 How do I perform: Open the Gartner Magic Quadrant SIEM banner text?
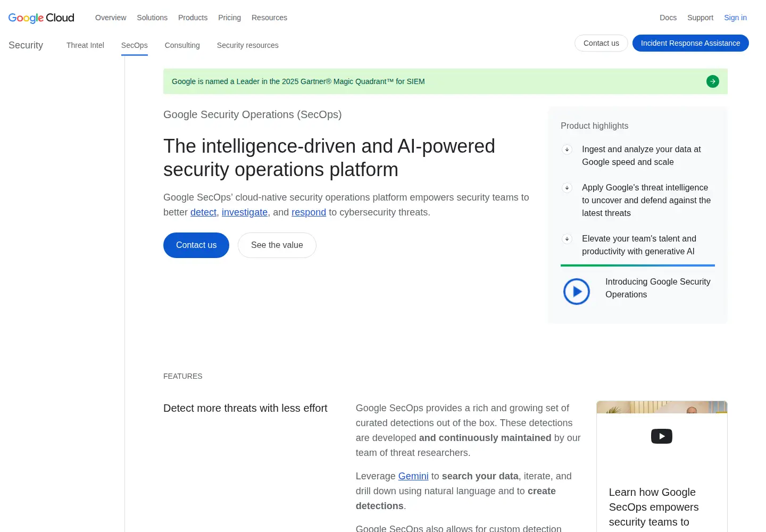pos(298,81)
